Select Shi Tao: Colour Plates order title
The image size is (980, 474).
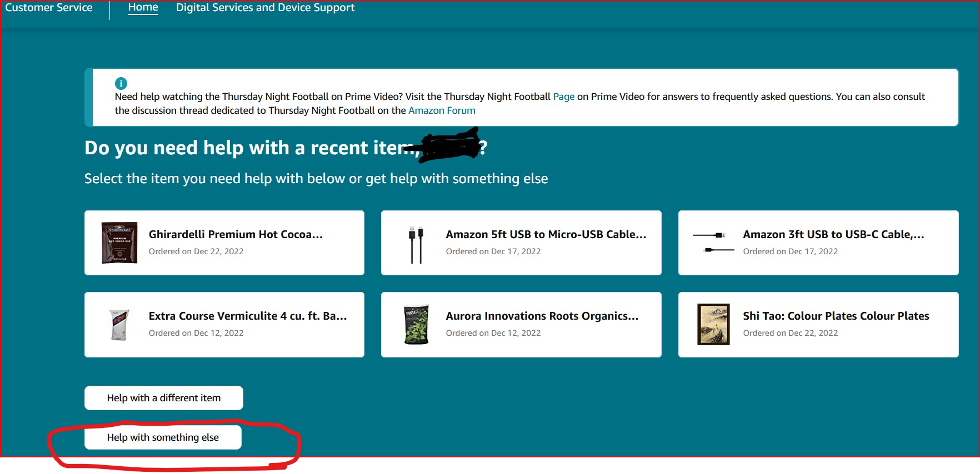click(x=836, y=316)
